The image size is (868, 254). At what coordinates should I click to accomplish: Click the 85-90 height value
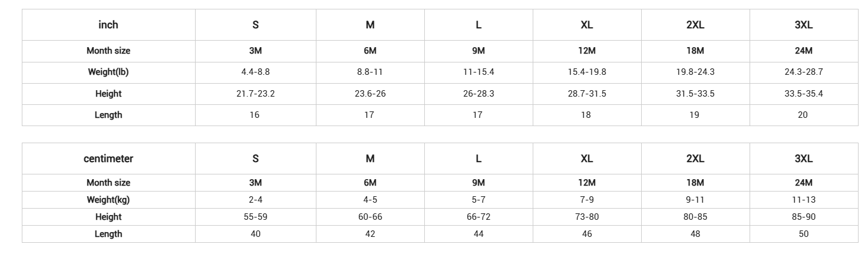[x=803, y=217]
